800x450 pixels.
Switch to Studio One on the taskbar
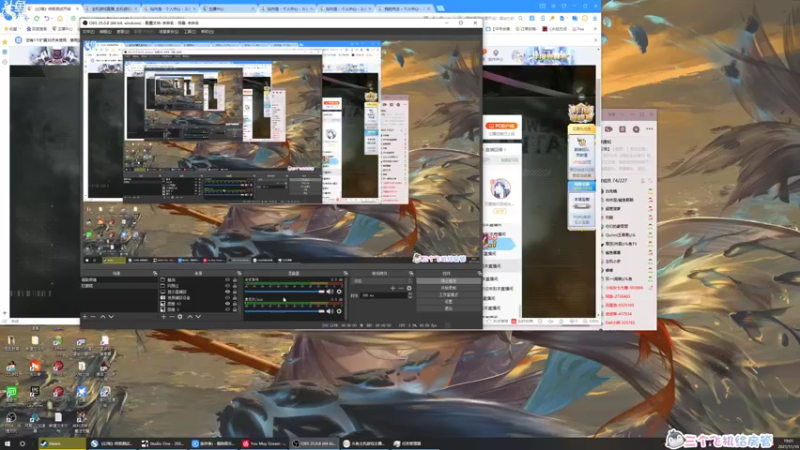[x=163, y=443]
